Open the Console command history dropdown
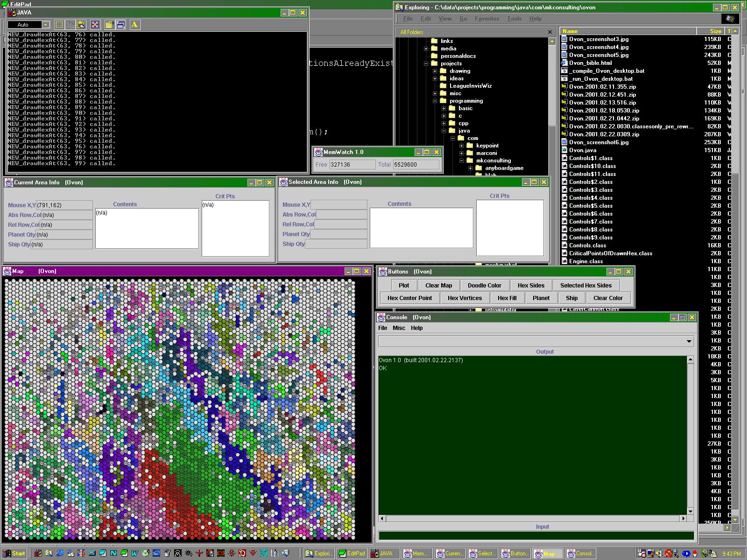This screenshot has width=747, height=560. pos(689,342)
